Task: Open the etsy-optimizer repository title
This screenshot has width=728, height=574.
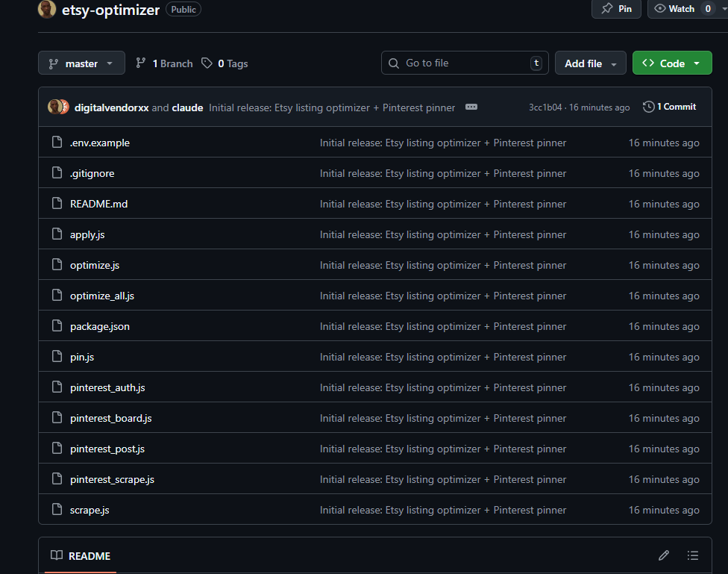Action: click(x=110, y=10)
